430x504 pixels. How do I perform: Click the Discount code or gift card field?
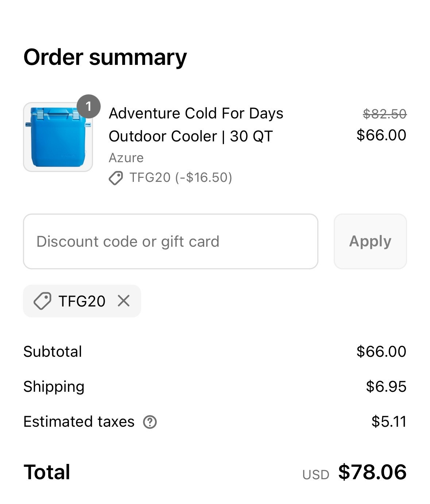click(170, 241)
